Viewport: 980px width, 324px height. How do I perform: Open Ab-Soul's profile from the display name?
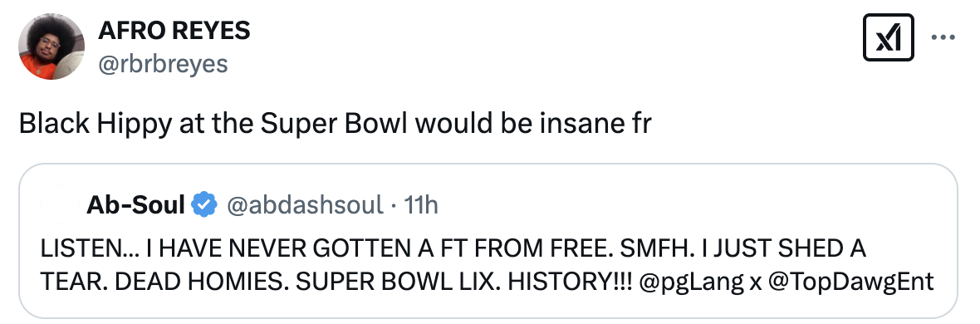tap(135, 204)
